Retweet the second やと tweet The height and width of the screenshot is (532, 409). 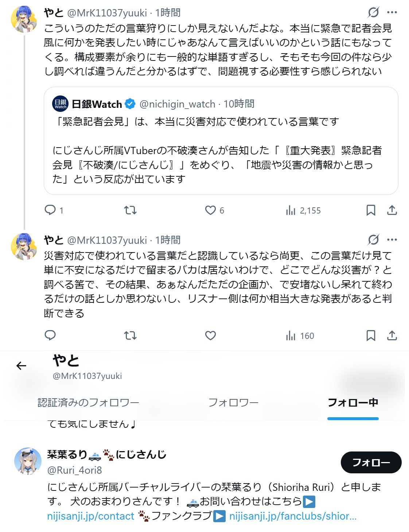[130, 336]
